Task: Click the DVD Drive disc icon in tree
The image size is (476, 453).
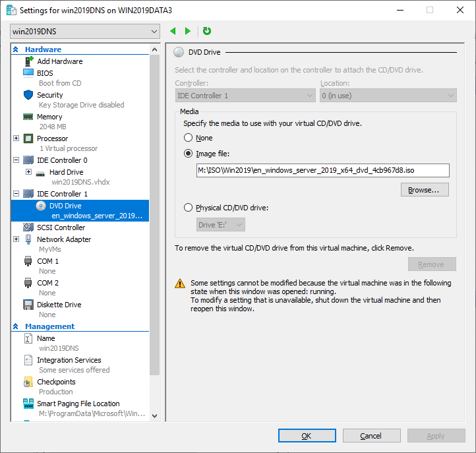Action: pyautogui.click(x=41, y=206)
